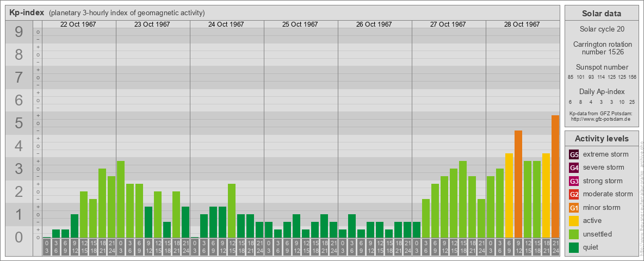
Task: Open the gfz-potsdam.de link
Action: [600, 119]
